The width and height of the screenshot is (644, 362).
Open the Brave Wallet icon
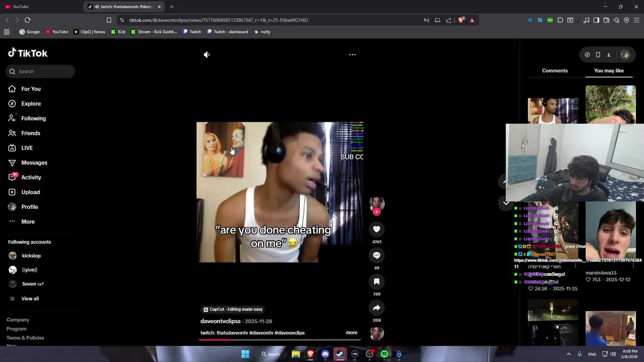[x=606, y=20]
